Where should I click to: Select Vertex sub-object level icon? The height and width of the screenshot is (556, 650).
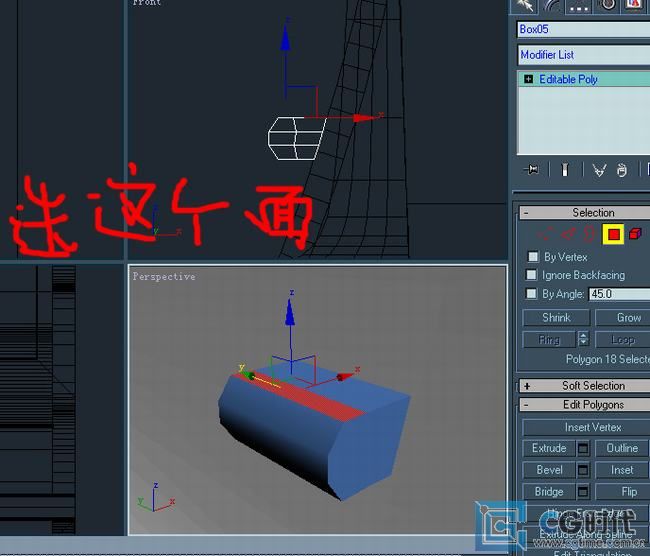(546, 235)
